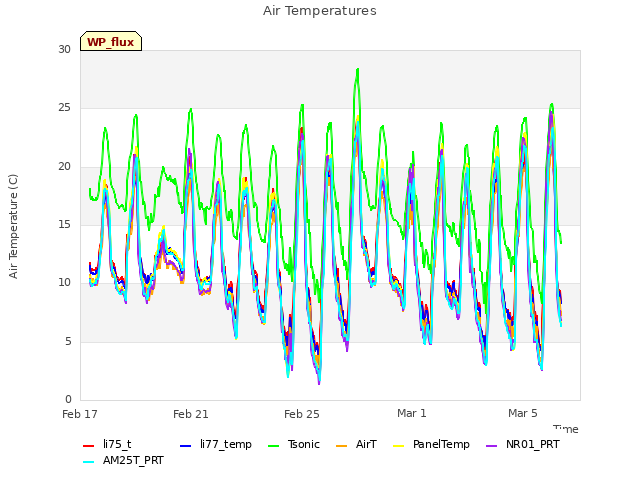
Task: Toggle the li77_temp series label
Action: pyautogui.click(x=226, y=444)
